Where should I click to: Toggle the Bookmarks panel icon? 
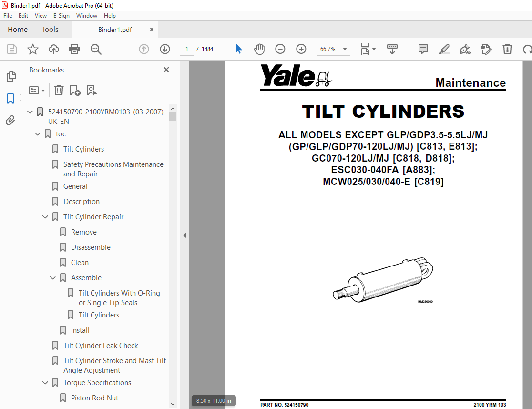10,99
